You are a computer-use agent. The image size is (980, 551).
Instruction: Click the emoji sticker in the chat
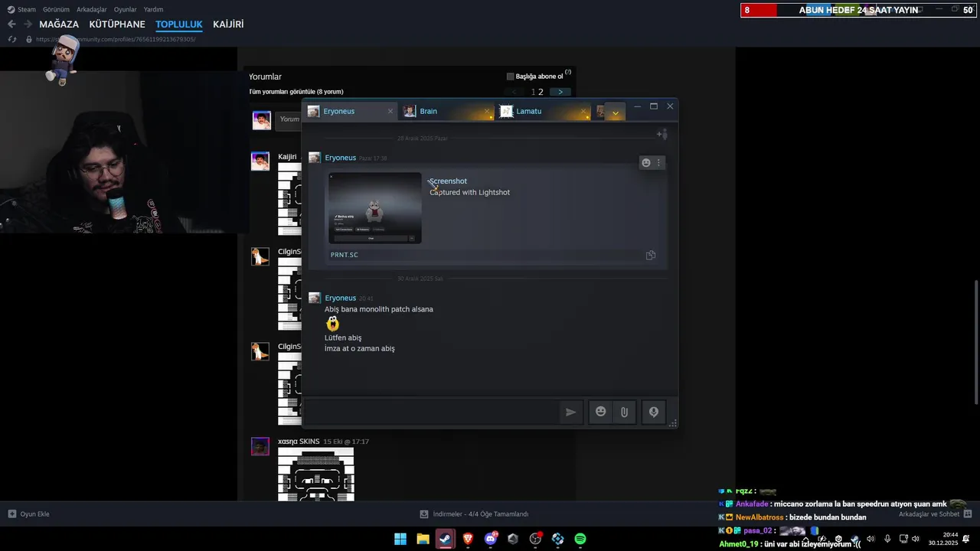point(332,324)
